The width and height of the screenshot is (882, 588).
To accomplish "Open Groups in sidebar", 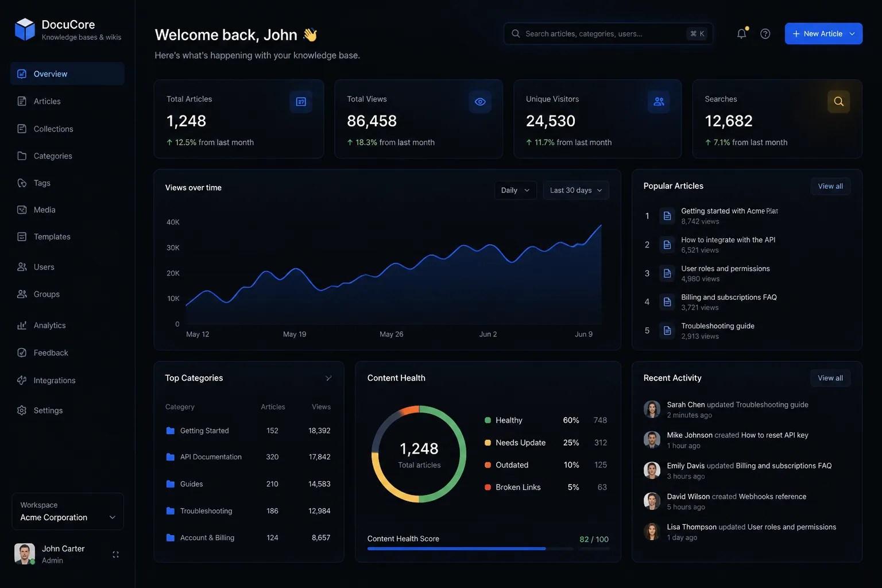I will (67, 294).
